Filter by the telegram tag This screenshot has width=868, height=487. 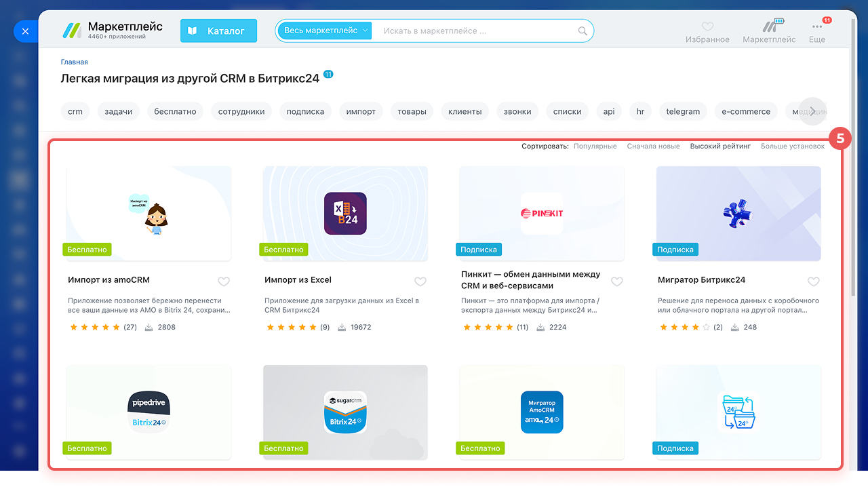point(683,111)
